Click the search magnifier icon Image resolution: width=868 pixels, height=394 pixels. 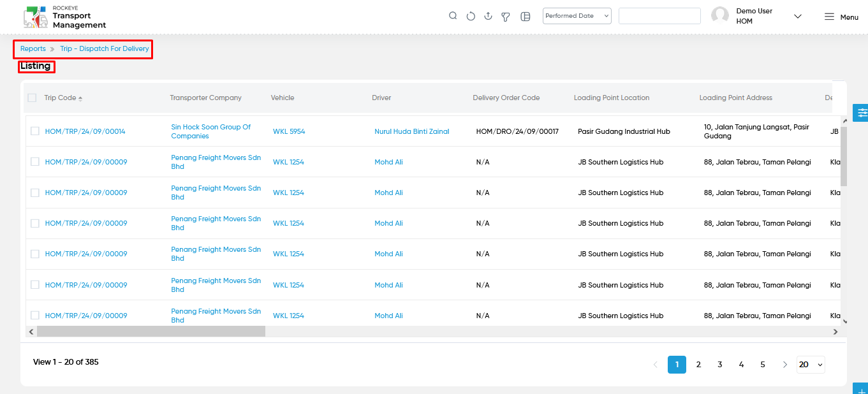453,16
